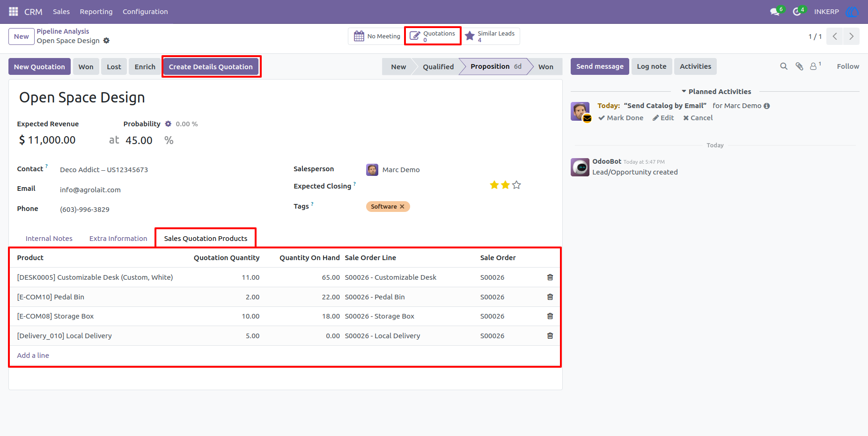Viewport: 868px width, 436px height.
Task: Open the apps grid menu icon
Action: pyautogui.click(x=13, y=11)
